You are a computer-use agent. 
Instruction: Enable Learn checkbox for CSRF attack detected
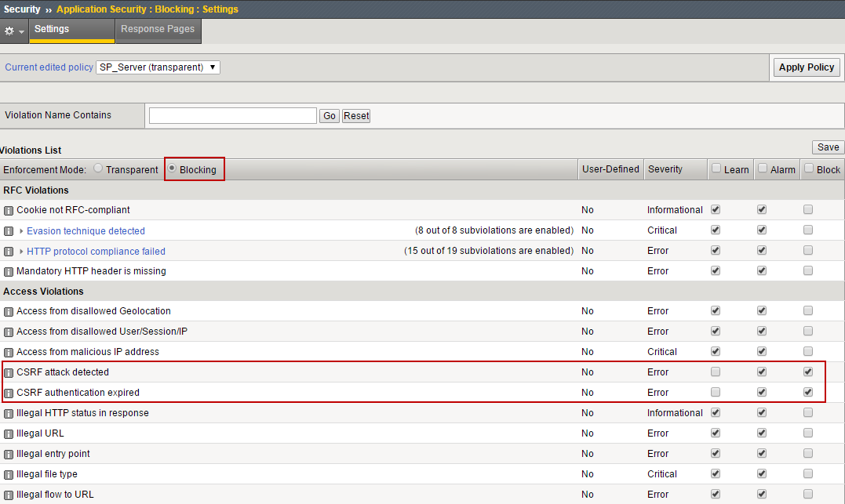[x=715, y=372]
